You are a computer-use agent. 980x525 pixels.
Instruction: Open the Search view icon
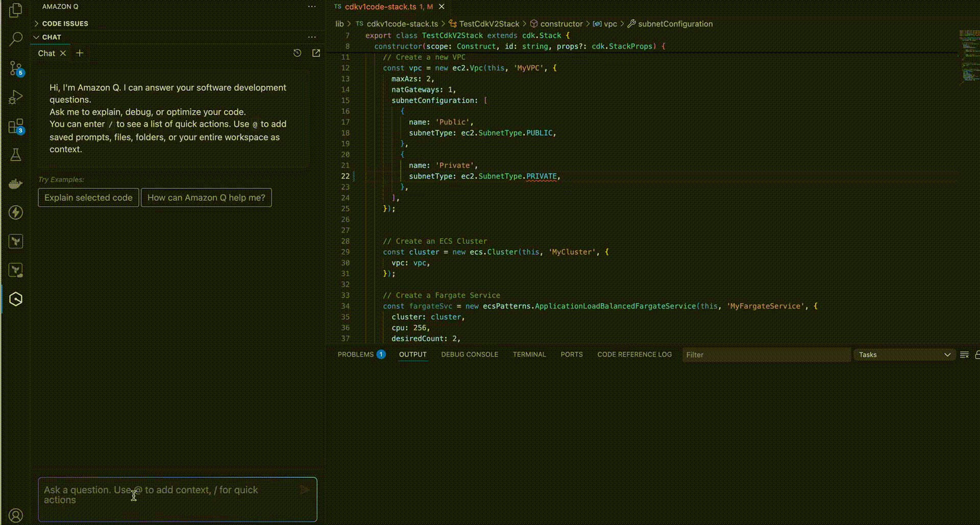pyautogui.click(x=16, y=39)
